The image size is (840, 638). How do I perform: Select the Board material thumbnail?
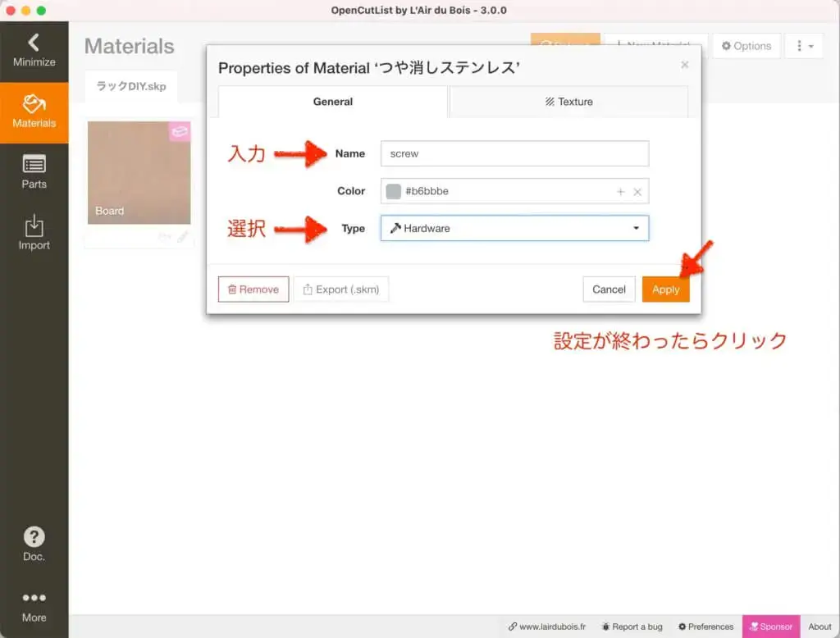(139, 172)
